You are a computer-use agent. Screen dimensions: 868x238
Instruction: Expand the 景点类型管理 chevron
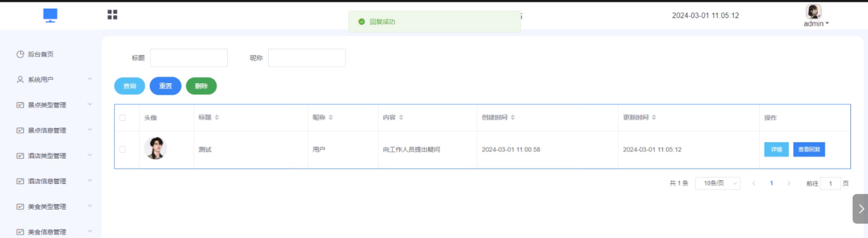(x=89, y=104)
